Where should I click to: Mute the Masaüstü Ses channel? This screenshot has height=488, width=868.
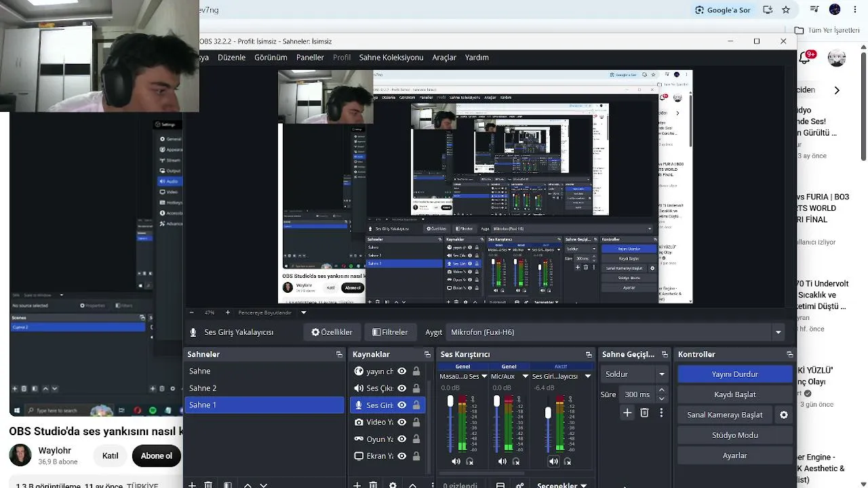click(456, 462)
